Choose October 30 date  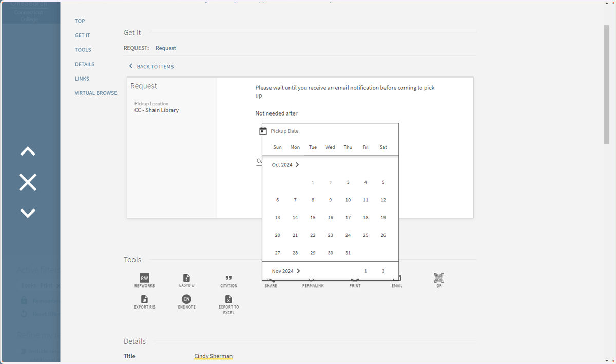pyautogui.click(x=330, y=253)
